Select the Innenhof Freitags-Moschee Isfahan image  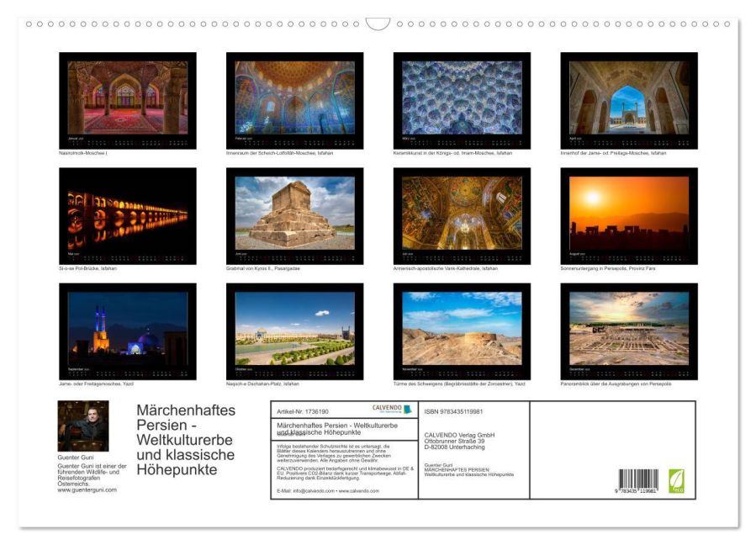pyautogui.click(x=629, y=100)
